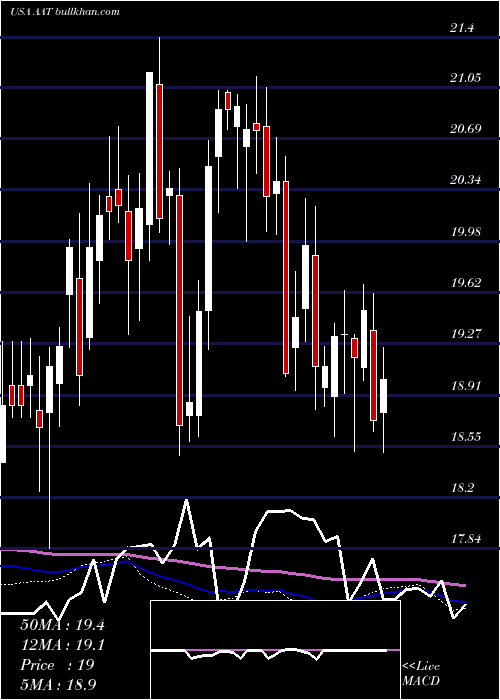This screenshot has height=700, width=500.
Task: Click the Price : 19 readout
Action: point(57,665)
